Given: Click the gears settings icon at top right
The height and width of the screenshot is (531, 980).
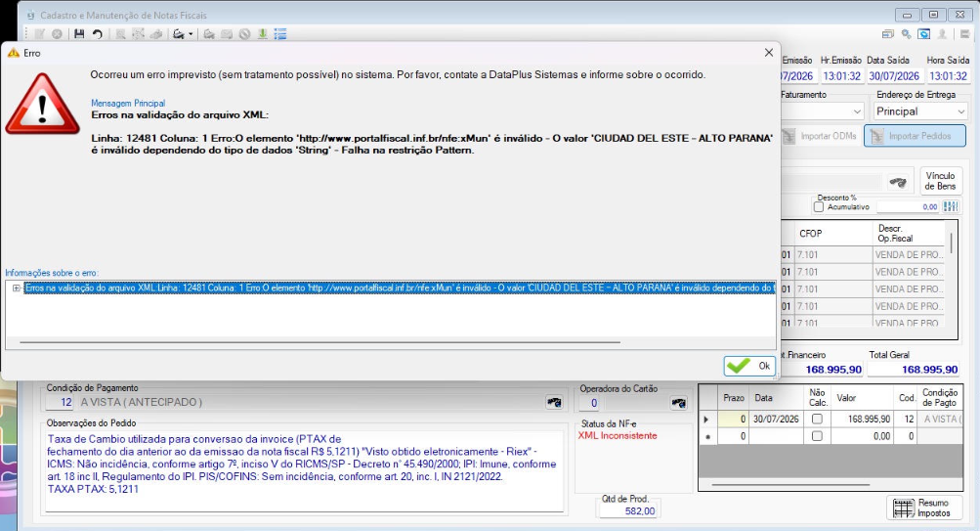Looking at the screenshot, I should 907,34.
